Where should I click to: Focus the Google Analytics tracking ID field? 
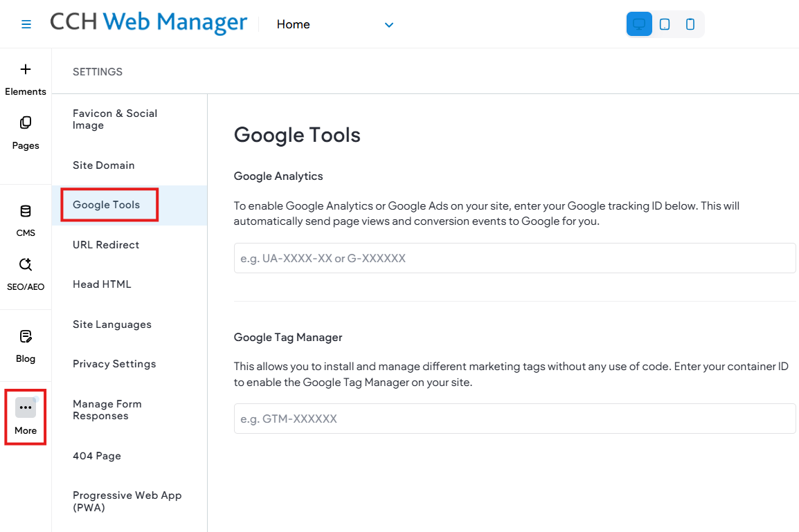point(514,258)
